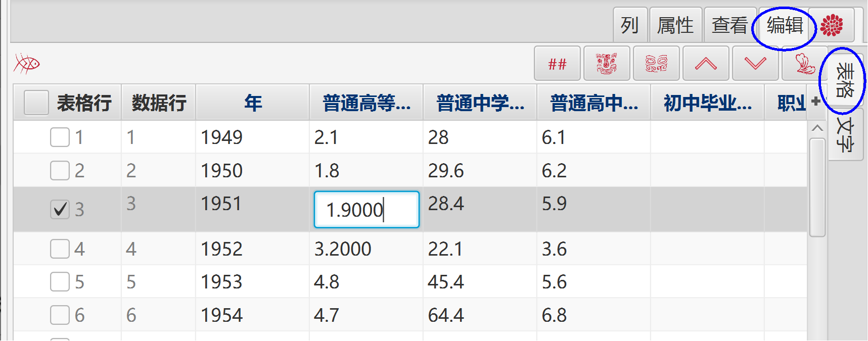Click the owl-eyes pattern icon button
The width and height of the screenshot is (868, 341).
coord(656,64)
